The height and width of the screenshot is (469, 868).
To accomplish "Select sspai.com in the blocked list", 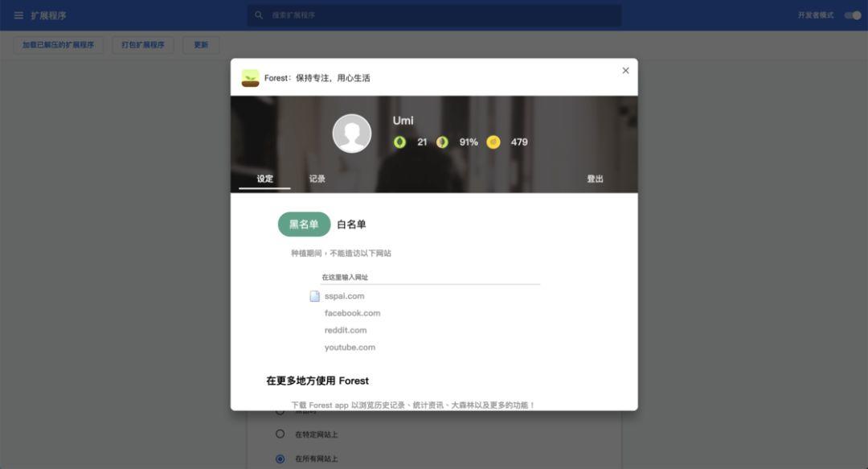I will [x=344, y=296].
